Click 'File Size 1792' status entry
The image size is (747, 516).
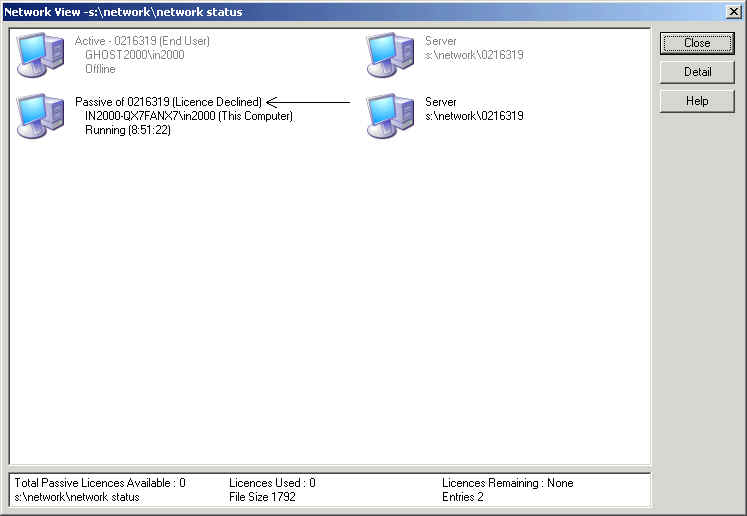coord(262,497)
